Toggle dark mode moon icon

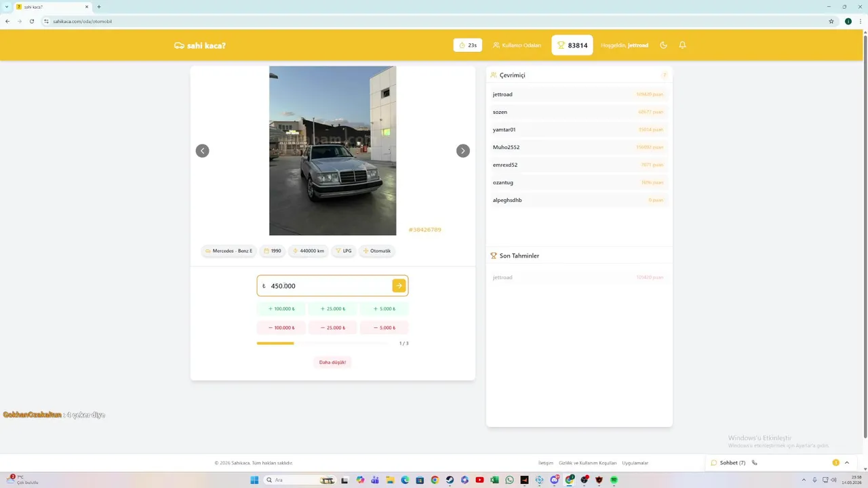(663, 45)
